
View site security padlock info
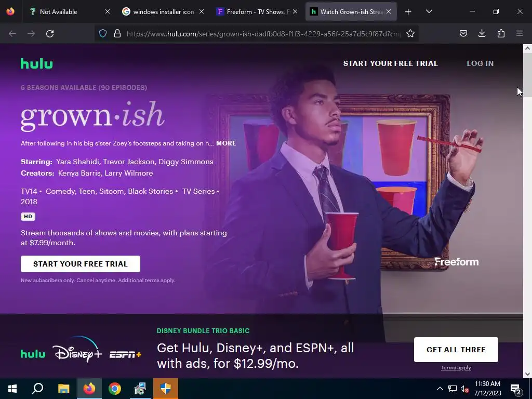[x=117, y=33]
